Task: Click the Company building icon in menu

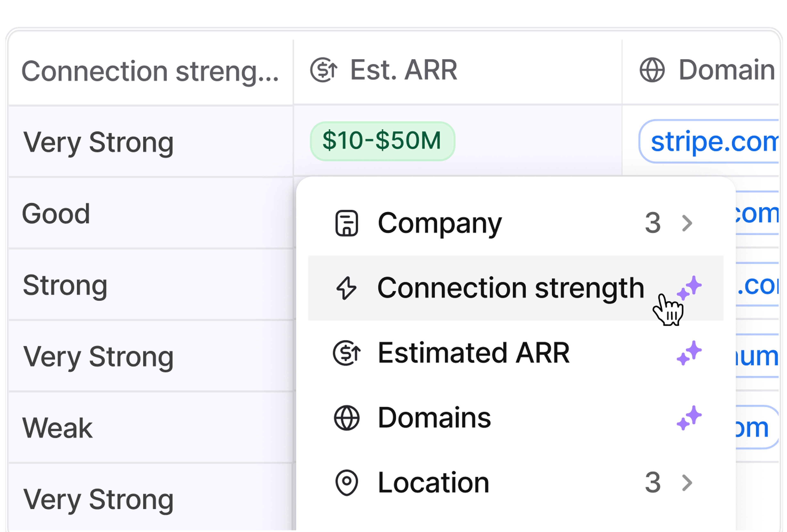Action: [x=346, y=223]
